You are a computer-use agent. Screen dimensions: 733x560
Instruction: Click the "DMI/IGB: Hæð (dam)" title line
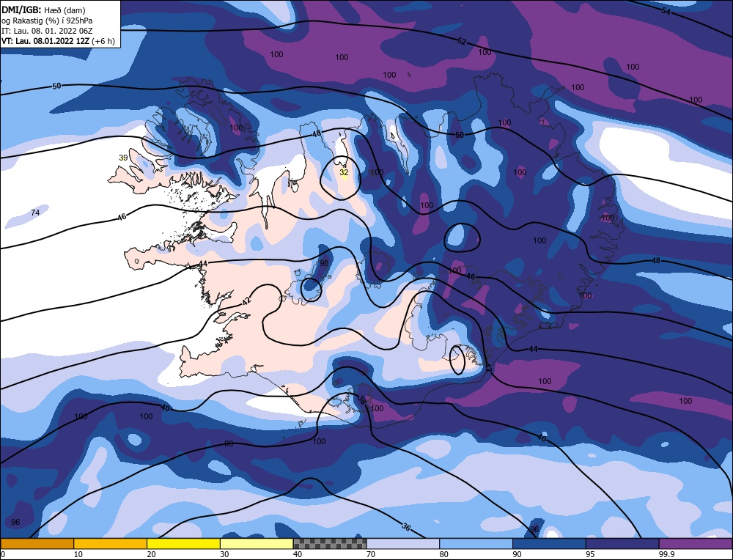pyautogui.click(x=43, y=10)
